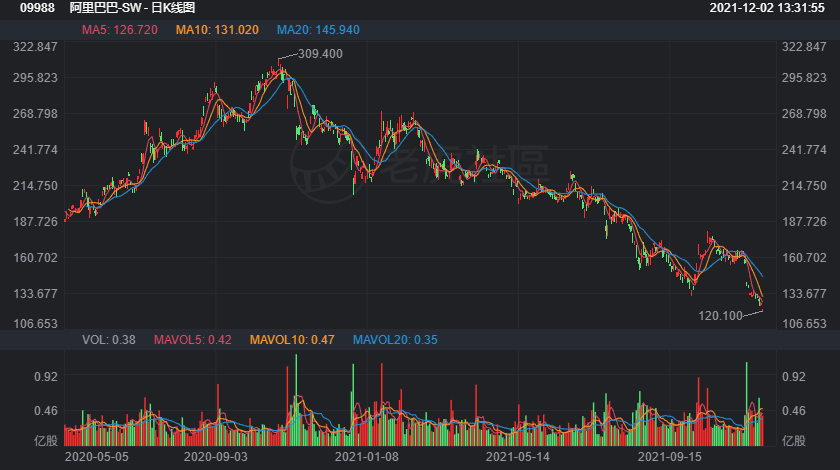Click right axis price 214.750

[804, 186]
